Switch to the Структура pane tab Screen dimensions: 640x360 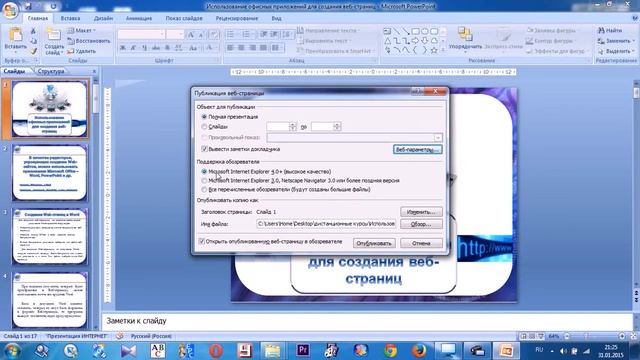pos(51,71)
